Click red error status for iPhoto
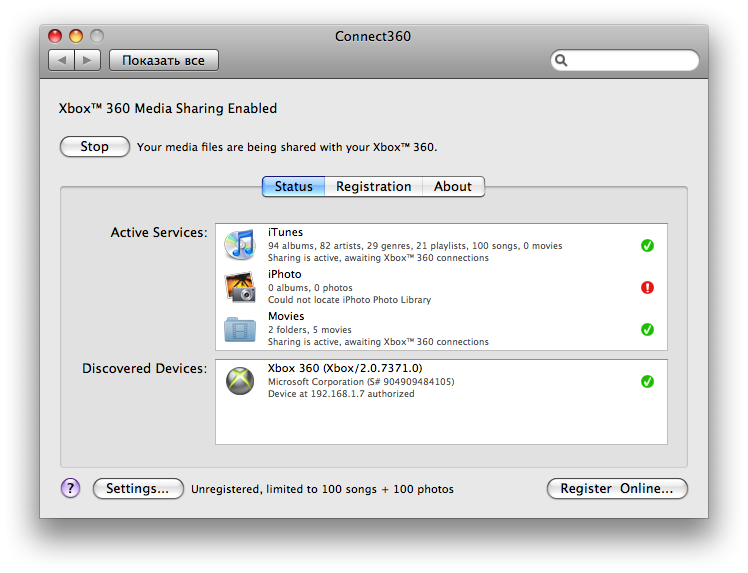Viewport: 748px width, 573px height. (x=647, y=288)
